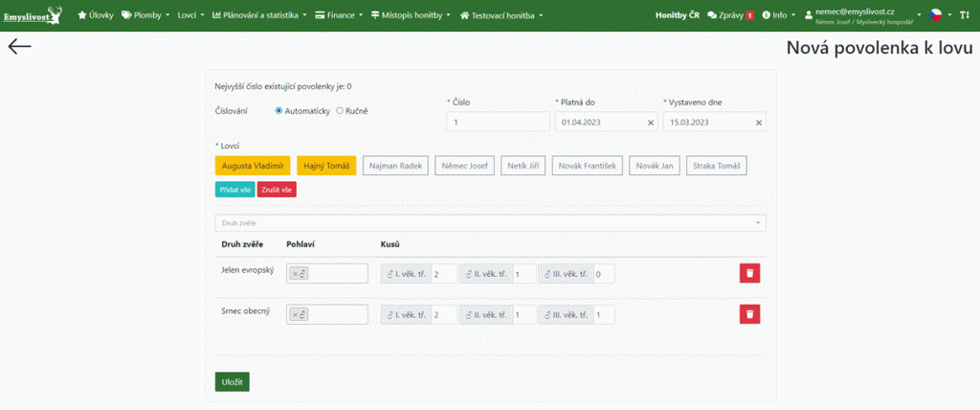The height and width of the screenshot is (410, 980).
Task: Click the Pohlaví column header
Action: pos(300,243)
